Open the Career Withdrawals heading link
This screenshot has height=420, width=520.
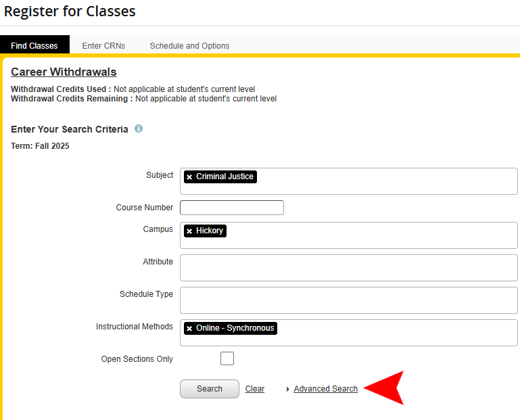click(x=64, y=72)
